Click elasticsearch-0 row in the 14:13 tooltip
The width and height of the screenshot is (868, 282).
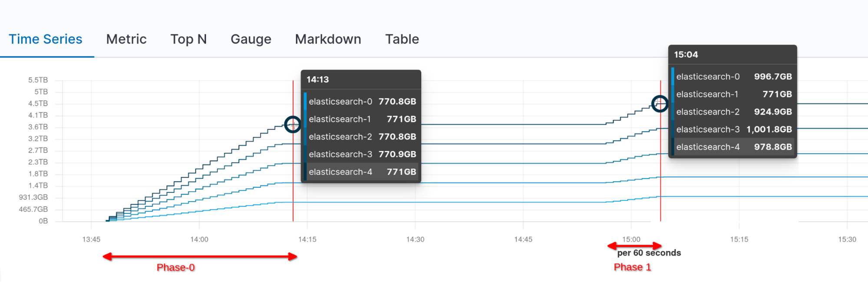(361, 101)
